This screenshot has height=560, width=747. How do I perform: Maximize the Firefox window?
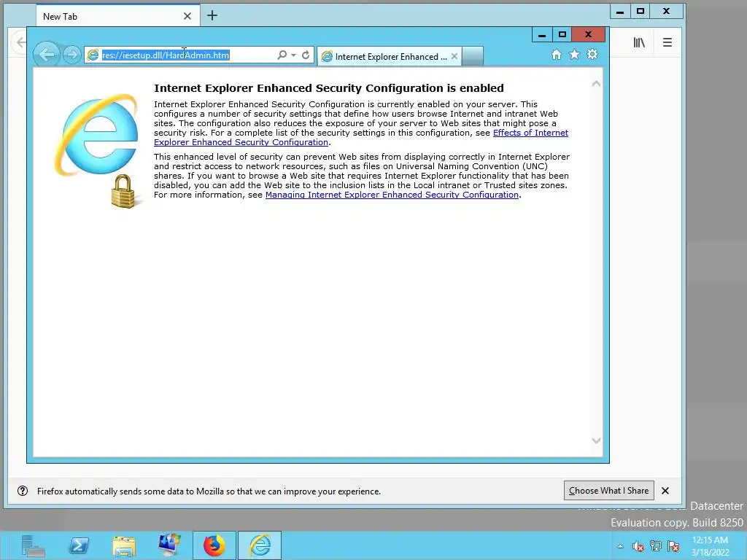point(640,12)
